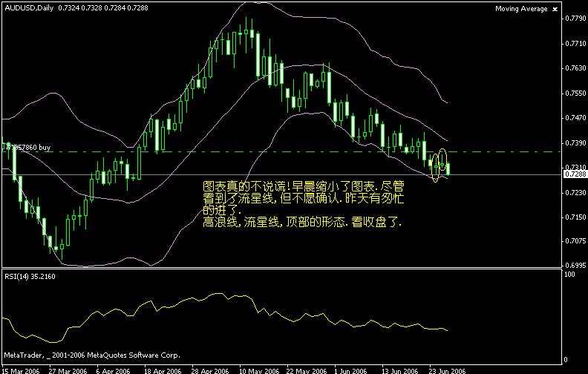Select the annotation line starting 看到了流星线
Viewport: 588px width, 374px height.
click(304, 198)
